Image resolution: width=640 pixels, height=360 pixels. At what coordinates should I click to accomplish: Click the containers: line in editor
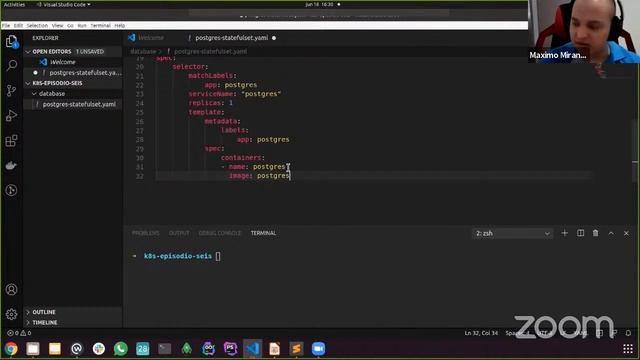[242, 158]
